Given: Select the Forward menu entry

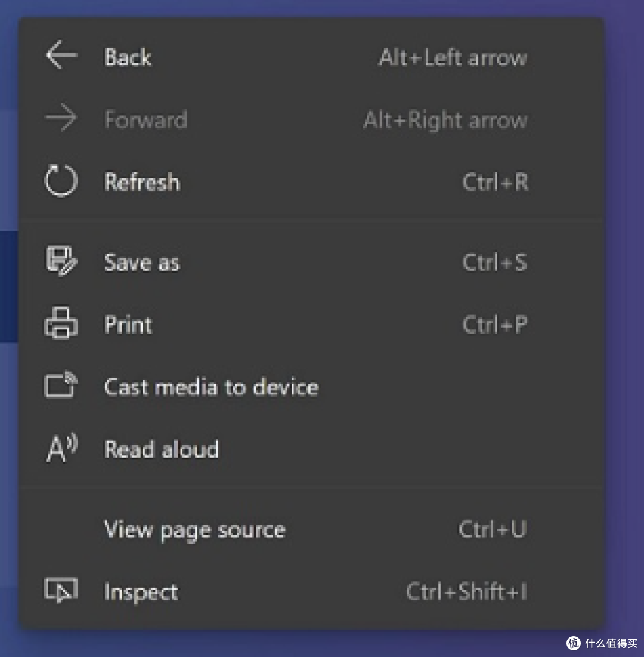Looking at the screenshot, I should click(x=311, y=119).
